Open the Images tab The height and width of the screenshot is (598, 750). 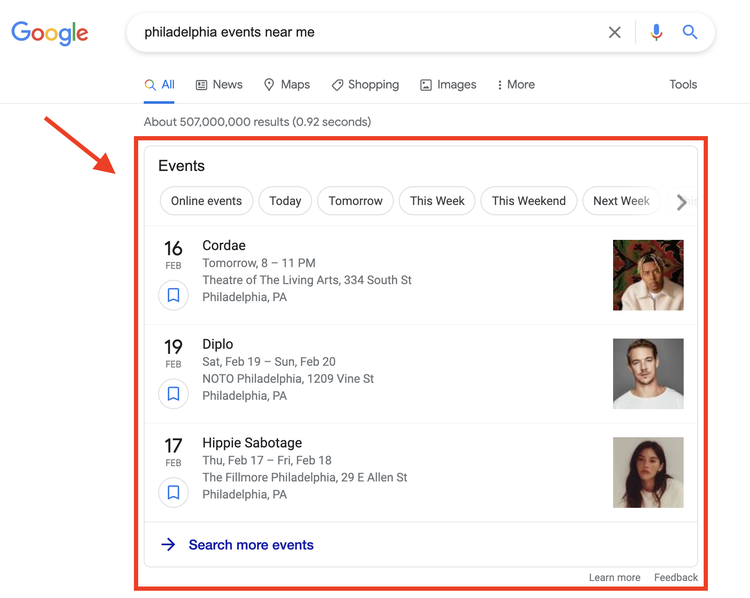(x=448, y=85)
